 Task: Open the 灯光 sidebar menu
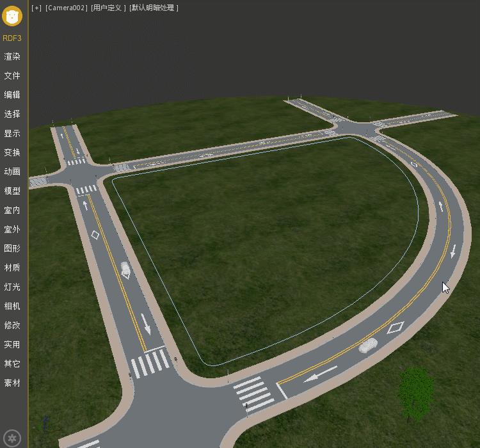tap(12, 287)
